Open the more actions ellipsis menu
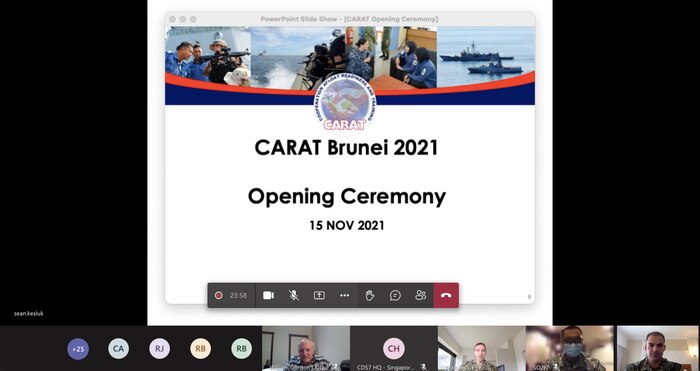The width and height of the screenshot is (700, 371). click(344, 296)
